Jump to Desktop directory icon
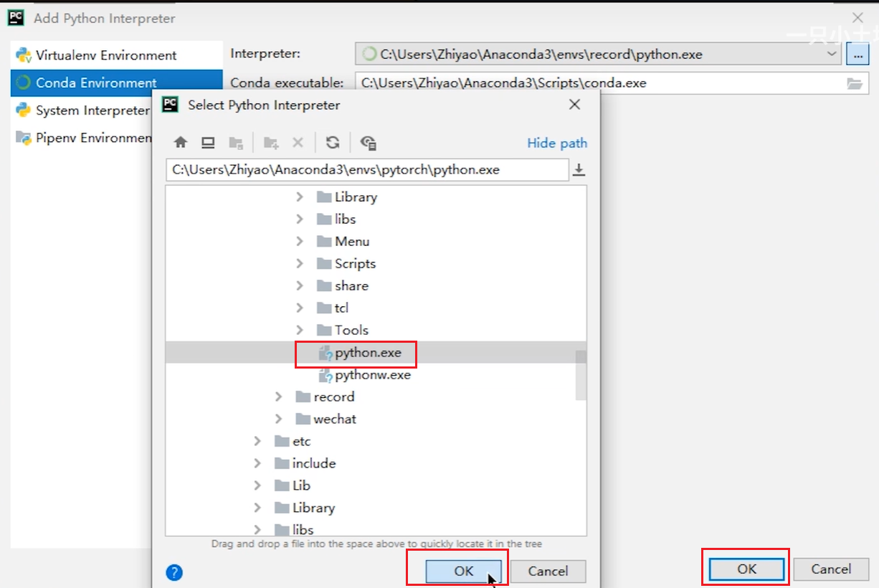Screen dimensions: 879x588 coord(208,143)
